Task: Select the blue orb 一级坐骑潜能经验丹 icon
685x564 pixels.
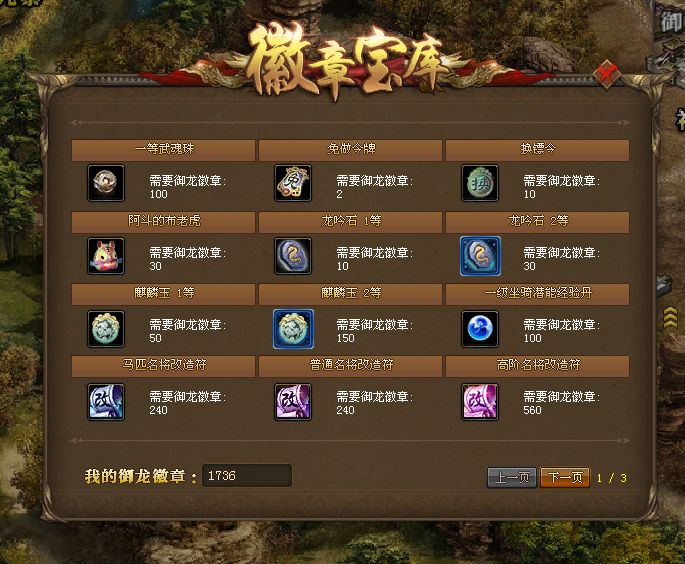Action: [x=480, y=329]
